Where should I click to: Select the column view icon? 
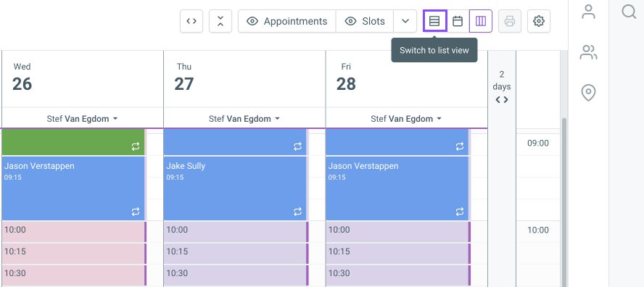481,21
